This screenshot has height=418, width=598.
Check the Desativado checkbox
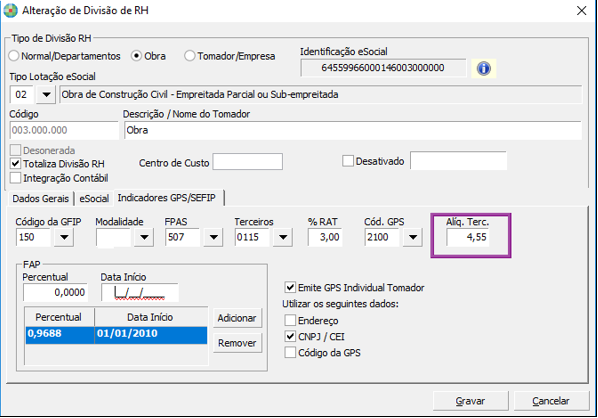coord(348,161)
